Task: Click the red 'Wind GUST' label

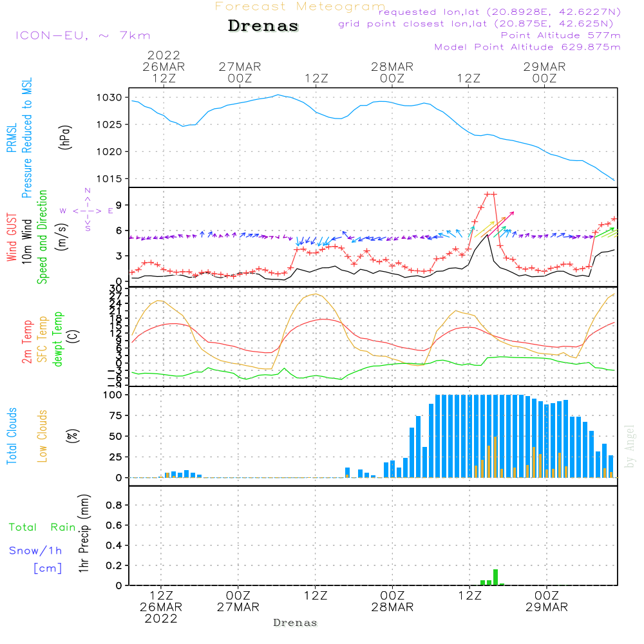Action: 12,238
